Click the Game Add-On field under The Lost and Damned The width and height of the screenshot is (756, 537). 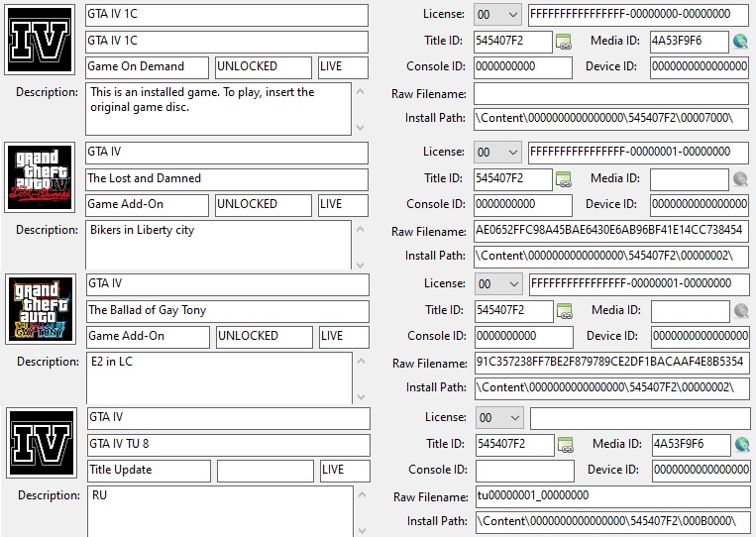(147, 205)
